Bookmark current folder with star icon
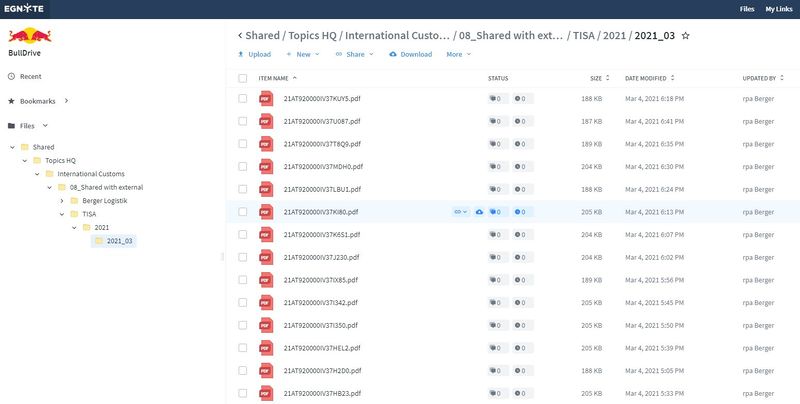800x404 pixels. (686, 36)
